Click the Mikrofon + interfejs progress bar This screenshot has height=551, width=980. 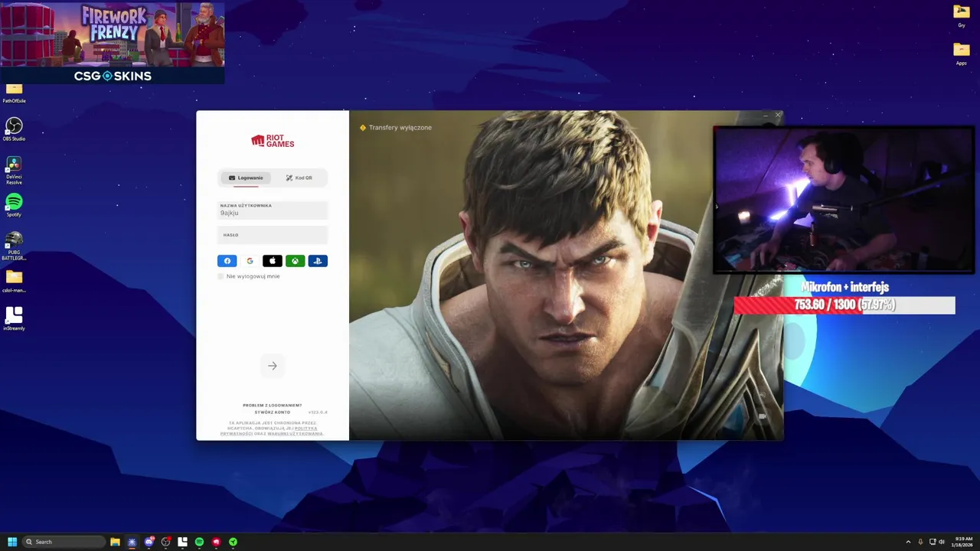point(844,305)
